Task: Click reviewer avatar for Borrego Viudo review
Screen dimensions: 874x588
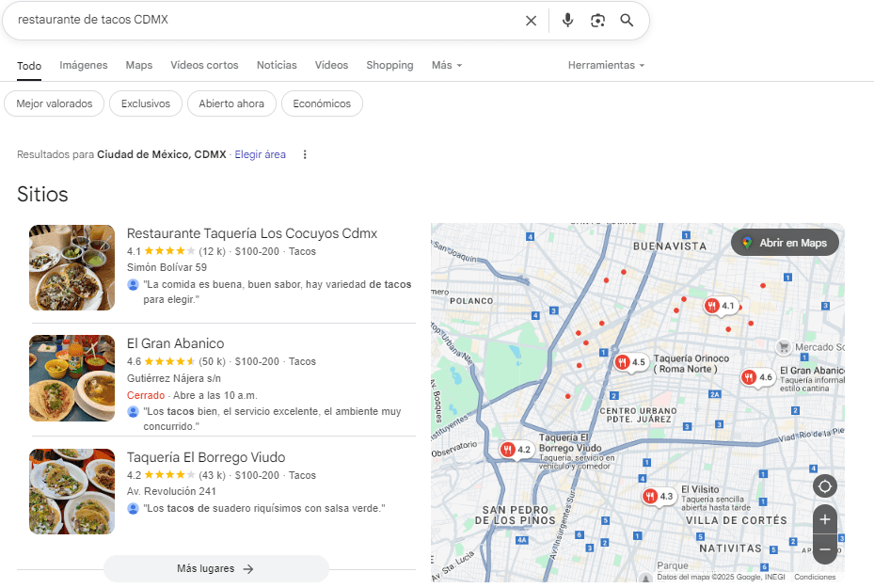Action: point(134,508)
